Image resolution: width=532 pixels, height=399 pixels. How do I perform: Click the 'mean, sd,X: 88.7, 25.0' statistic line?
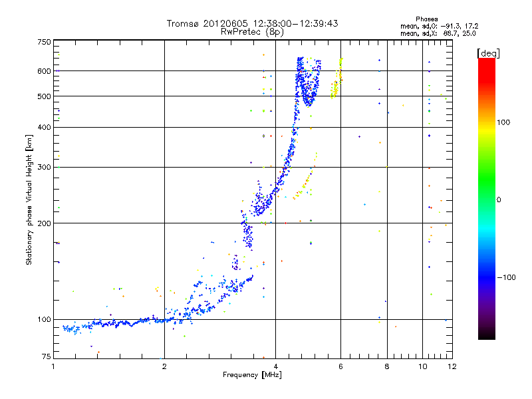tap(438, 33)
